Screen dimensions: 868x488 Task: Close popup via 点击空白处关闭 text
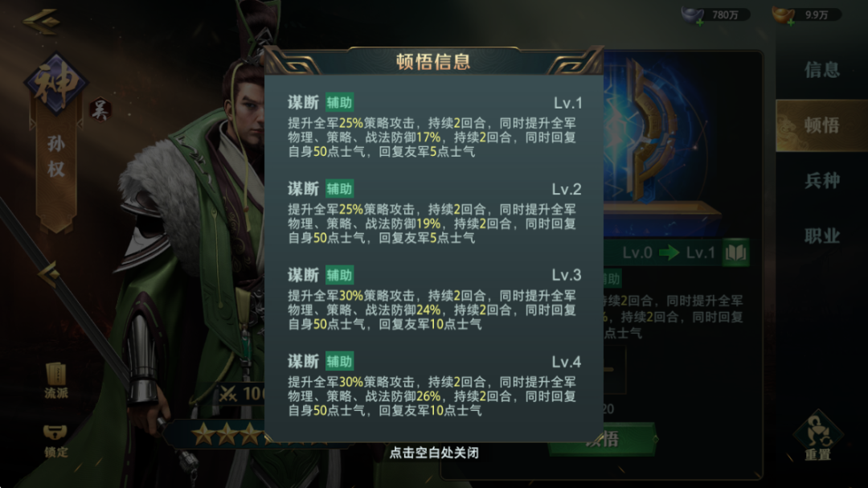click(x=434, y=453)
